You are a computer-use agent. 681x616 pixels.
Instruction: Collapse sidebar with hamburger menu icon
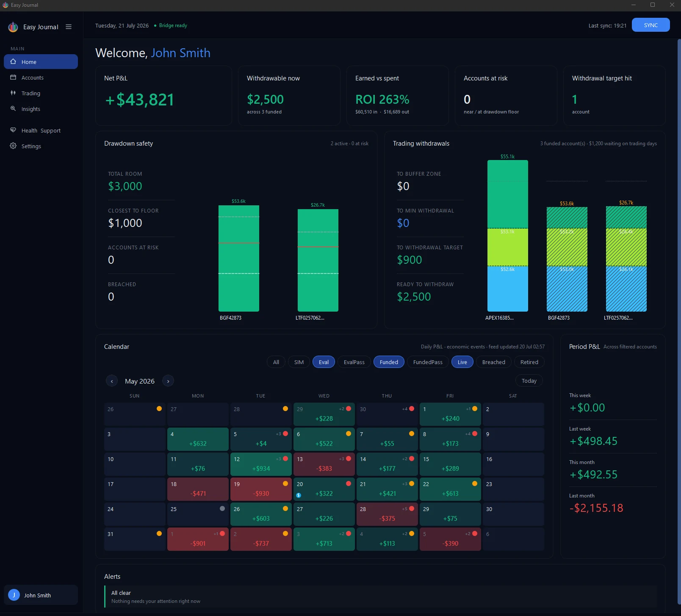click(x=69, y=27)
